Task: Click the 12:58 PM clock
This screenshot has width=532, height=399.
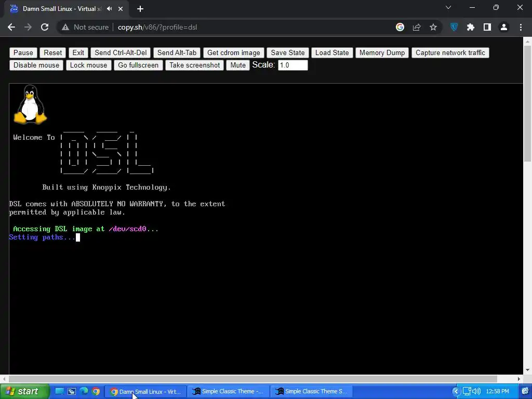Action: 497,392
